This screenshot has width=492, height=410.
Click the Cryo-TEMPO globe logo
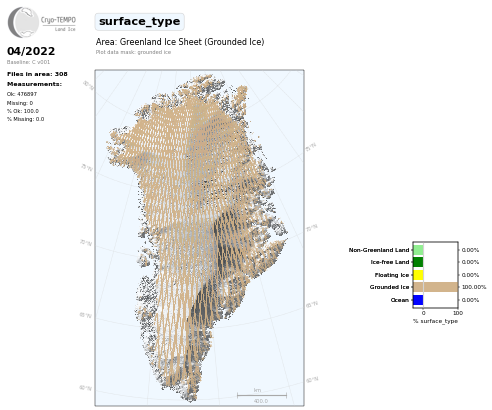23,22
